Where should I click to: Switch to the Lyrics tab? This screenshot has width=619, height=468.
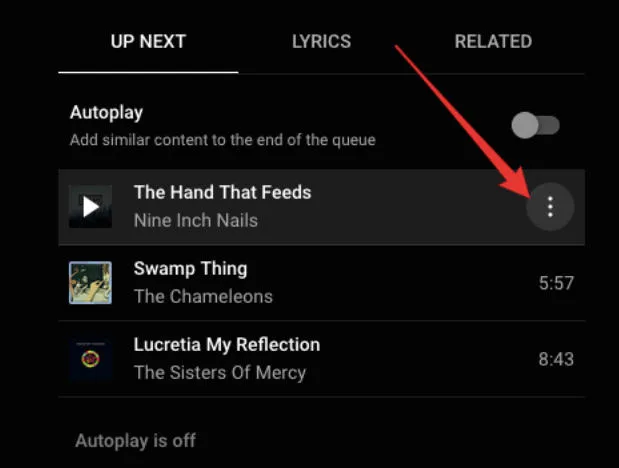pyautogui.click(x=321, y=41)
